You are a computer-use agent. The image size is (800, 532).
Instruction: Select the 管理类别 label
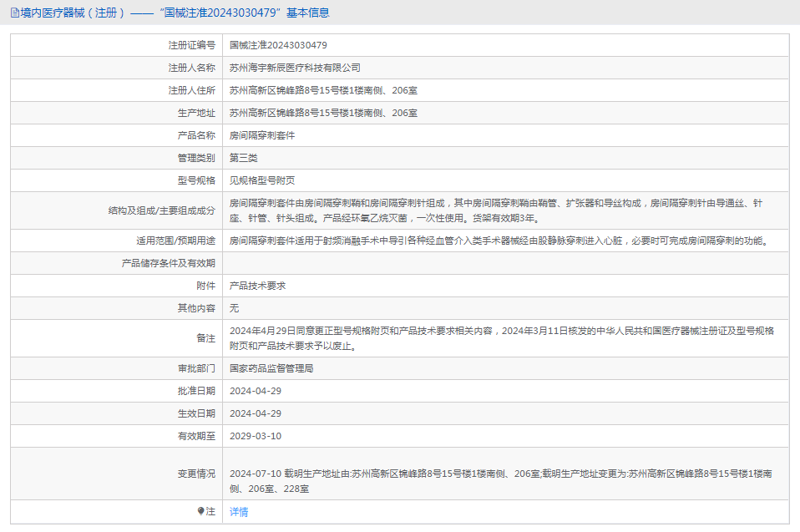pos(196,158)
